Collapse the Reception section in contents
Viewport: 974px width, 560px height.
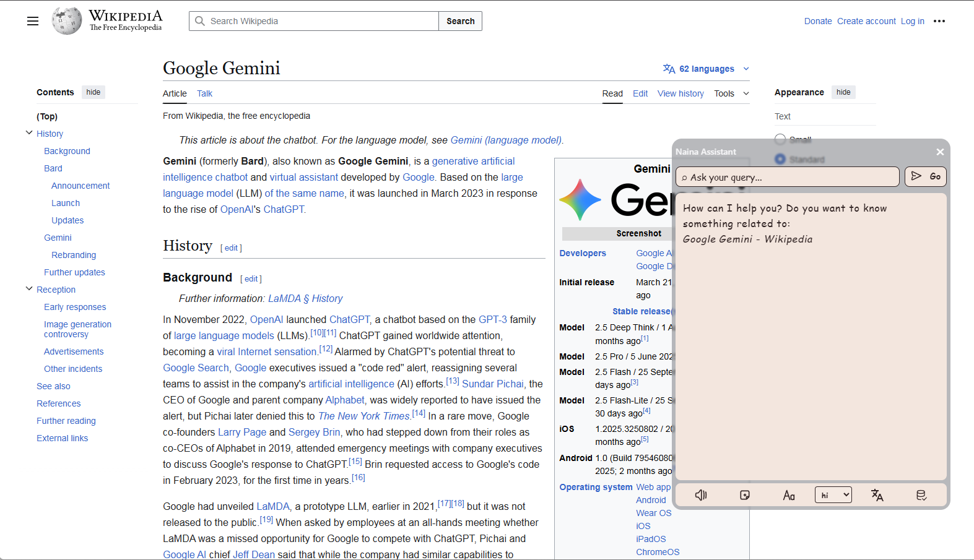[29, 289]
